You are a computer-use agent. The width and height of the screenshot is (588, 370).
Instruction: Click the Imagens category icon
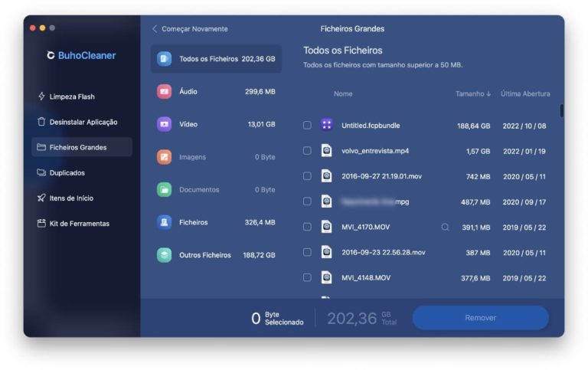pyautogui.click(x=164, y=157)
